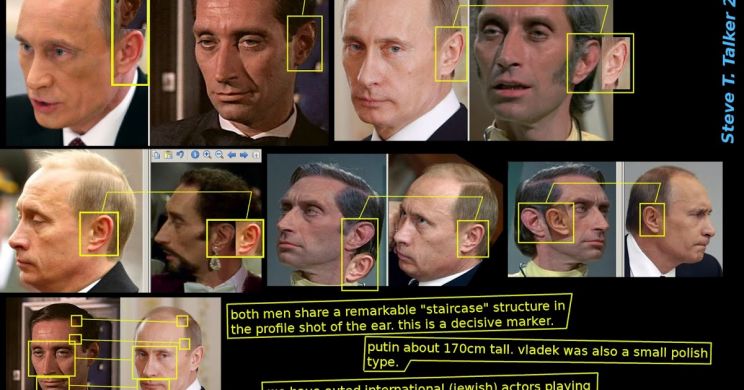Select the zoom in magnifier icon
744x390 pixels.
(207, 155)
